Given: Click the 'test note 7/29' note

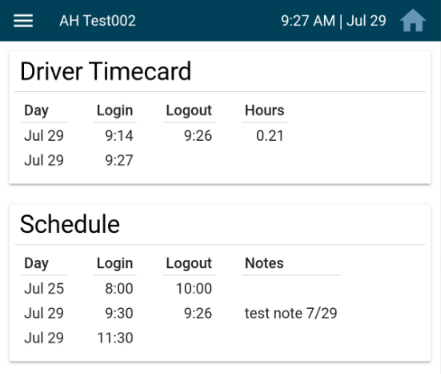Looking at the screenshot, I should pyautogui.click(x=291, y=313).
